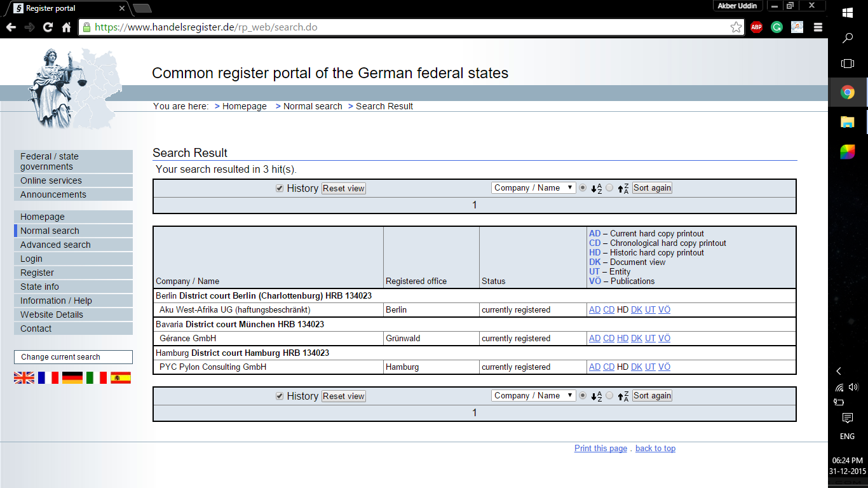
Task: Open the volume speaker tray icon
Action: 853,387
